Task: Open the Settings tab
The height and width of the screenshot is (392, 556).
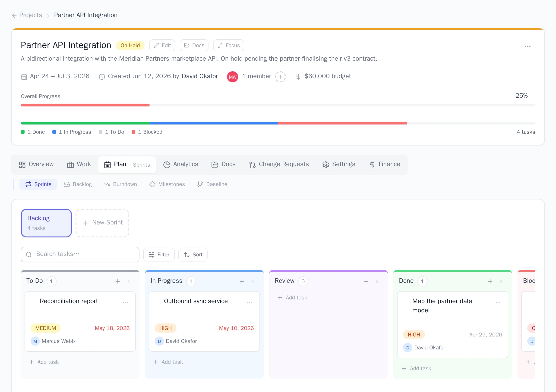Action: coord(338,165)
